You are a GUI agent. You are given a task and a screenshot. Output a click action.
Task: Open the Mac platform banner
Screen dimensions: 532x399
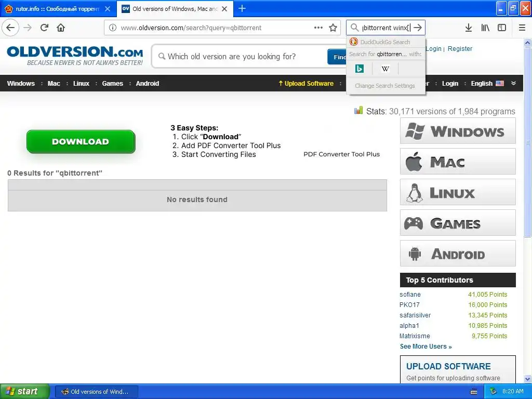coord(458,162)
